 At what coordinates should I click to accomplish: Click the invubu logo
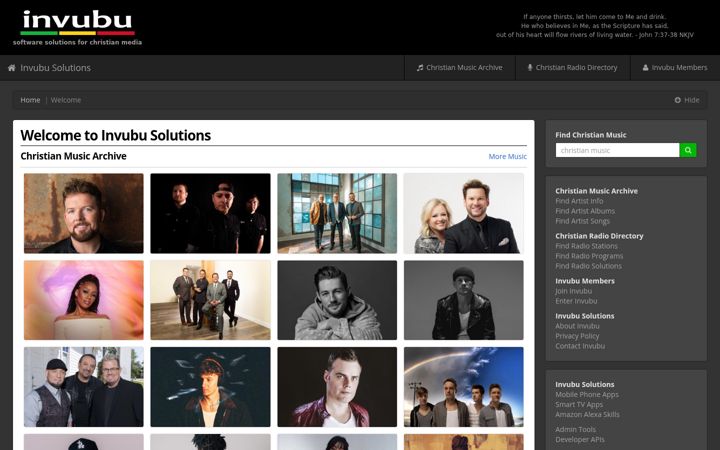click(x=77, y=28)
